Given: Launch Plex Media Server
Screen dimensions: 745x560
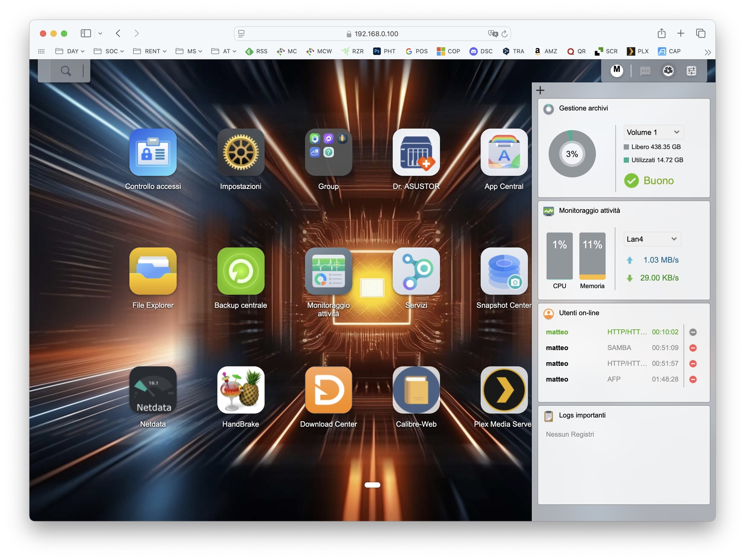Looking at the screenshot, I should tap(504, 390).
